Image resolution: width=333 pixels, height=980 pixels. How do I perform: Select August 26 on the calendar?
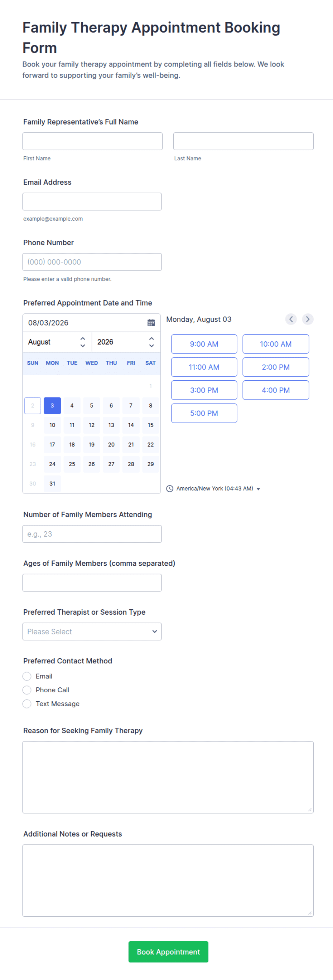pos(91,464)
